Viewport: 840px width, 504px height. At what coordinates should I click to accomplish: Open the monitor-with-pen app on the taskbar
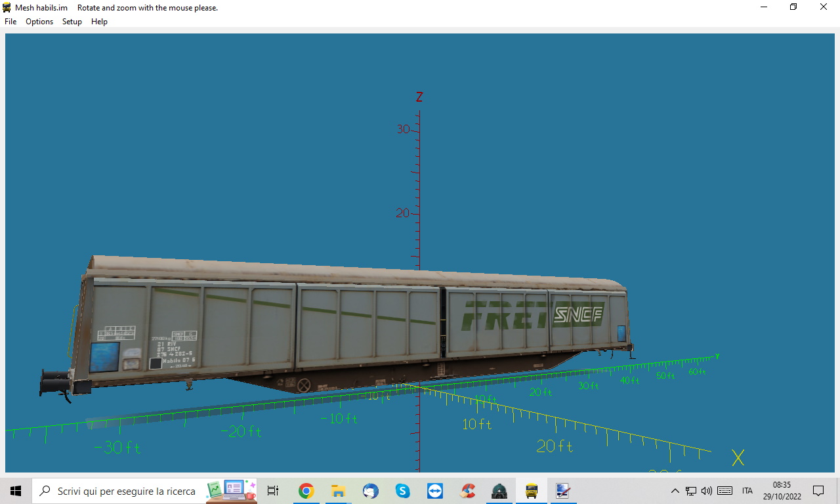563,491
